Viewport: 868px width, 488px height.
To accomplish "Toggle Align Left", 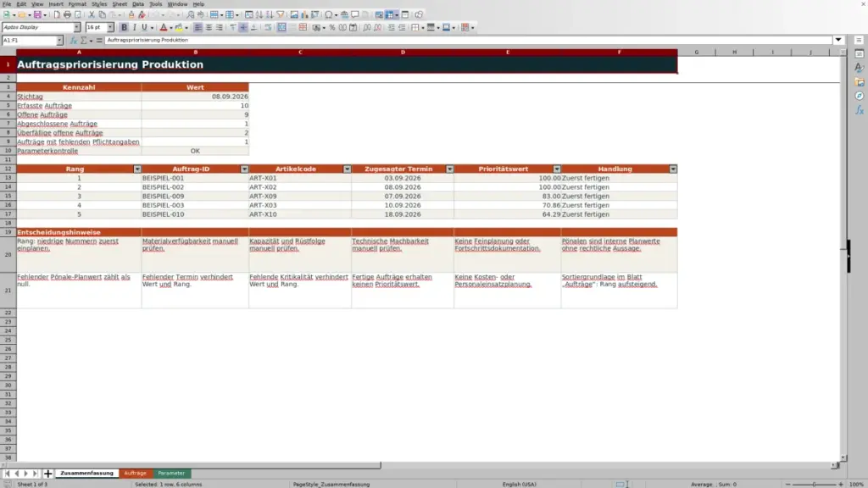I will 198,28.
